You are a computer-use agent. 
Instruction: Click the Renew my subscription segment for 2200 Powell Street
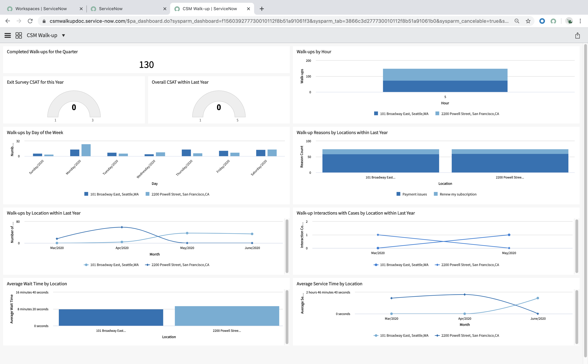[x=510, y=152]
